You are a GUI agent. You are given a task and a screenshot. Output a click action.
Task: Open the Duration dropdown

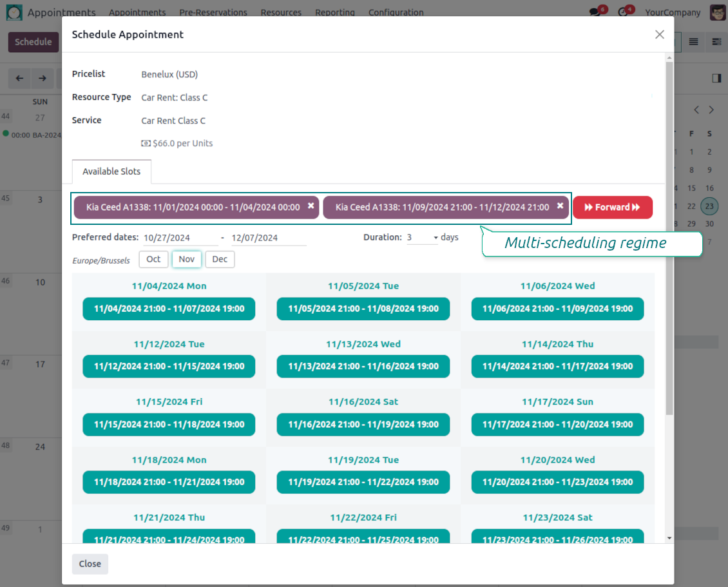point(422,238)
